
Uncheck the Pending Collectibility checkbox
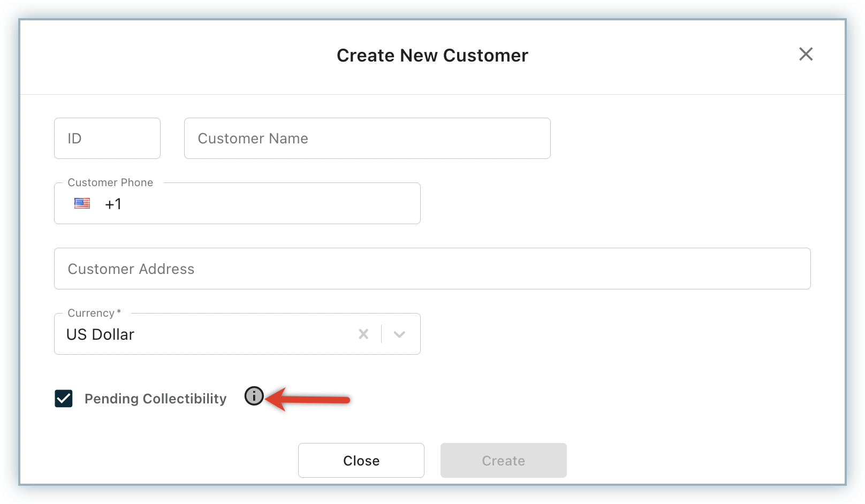[64, 399]
